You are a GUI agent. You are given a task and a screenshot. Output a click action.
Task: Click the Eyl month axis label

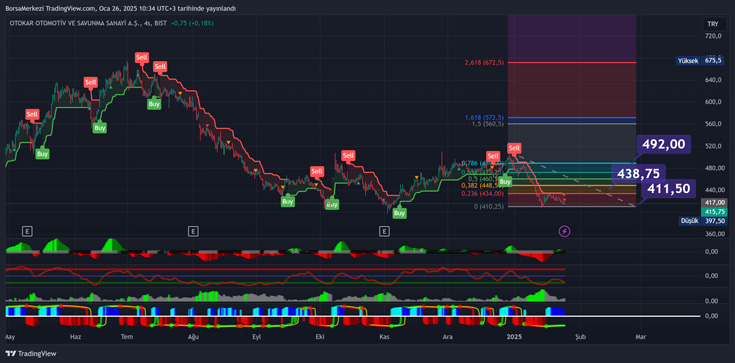point(256,337)
